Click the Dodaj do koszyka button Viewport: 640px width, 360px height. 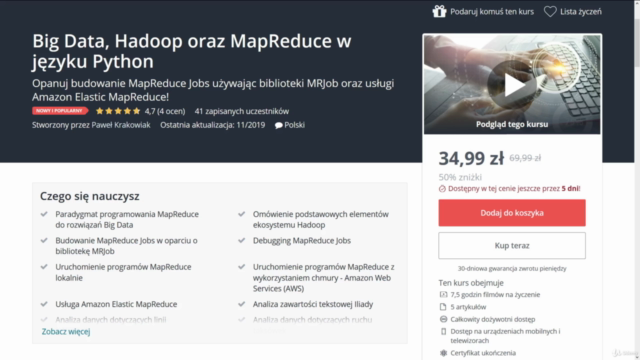click(512, 213)
